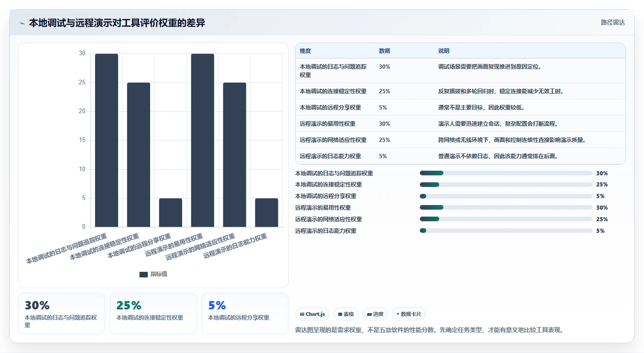The height and width of the screenshot is (353, 644).
Task: Click the page title 本地调试与远程演示对工具评价权重的差异
Action: pyautogui.click(x=117, y=23)
